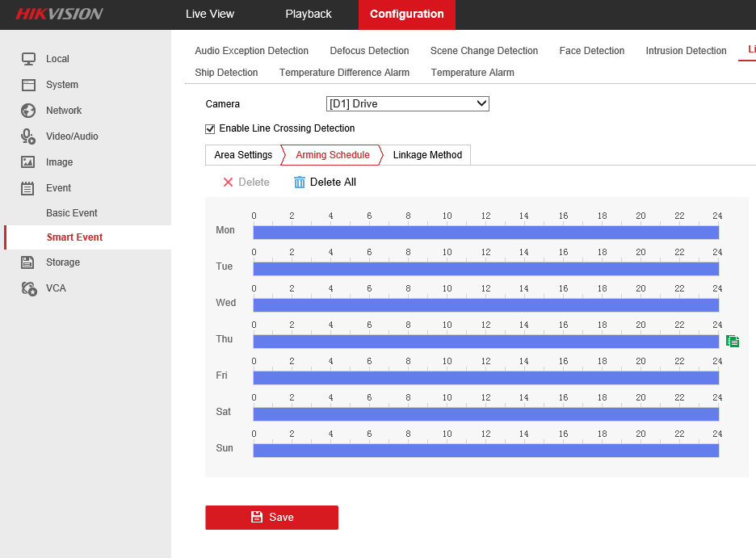This screenshot has height=558, width=756.
Task: Select the Sunday schedule timeline bar
Action: pyautogui.click(x=485, y=451)
